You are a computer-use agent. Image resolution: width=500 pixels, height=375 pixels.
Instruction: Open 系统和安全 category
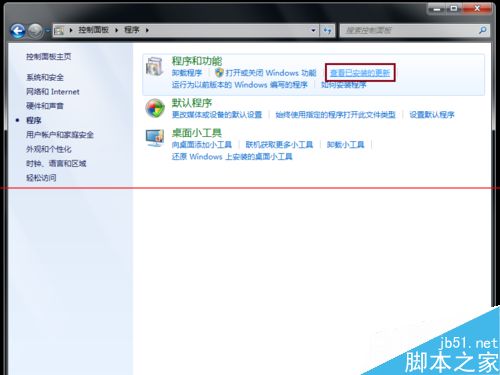(x=45, y=78)
